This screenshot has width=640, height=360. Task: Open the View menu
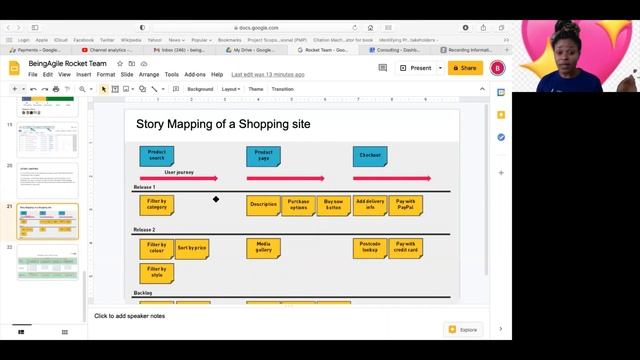click(x=64, y=75)
